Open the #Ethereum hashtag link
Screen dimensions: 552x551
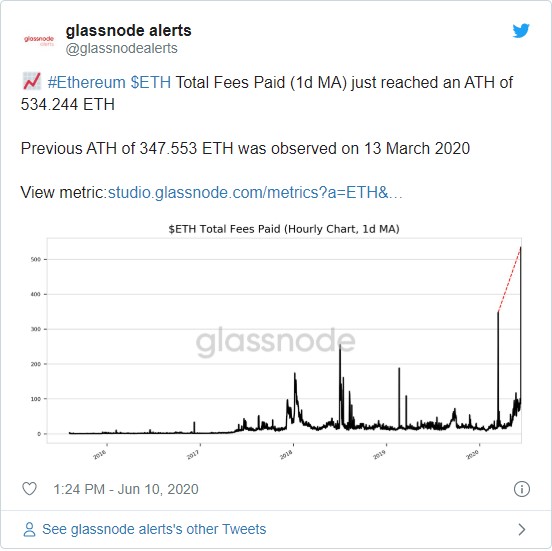(87, 82)
